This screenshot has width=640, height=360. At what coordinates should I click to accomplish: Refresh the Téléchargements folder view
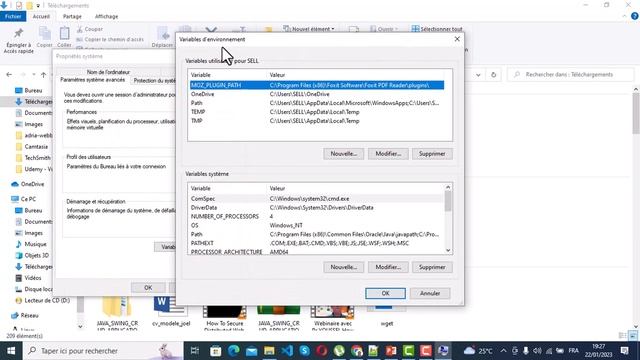(493, 75)
